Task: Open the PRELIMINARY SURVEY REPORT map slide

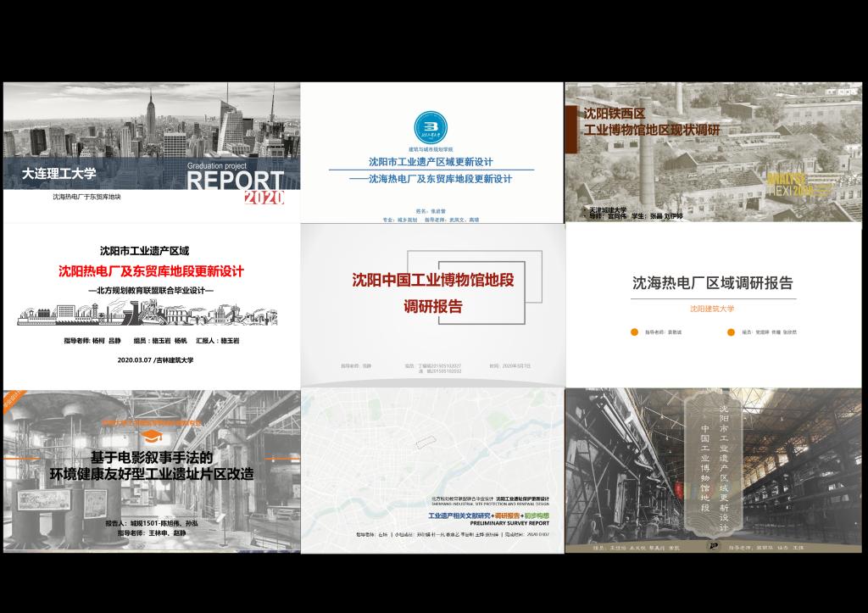Action: [432, 472]
